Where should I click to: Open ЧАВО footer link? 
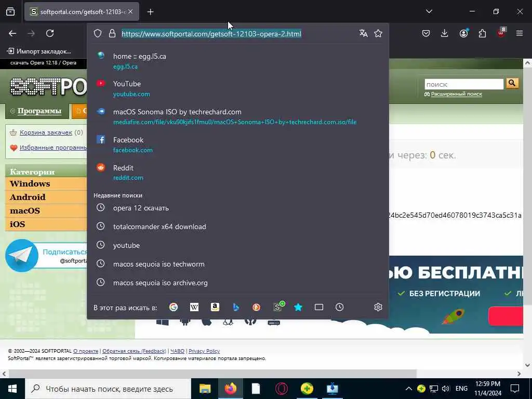point(178,351)
